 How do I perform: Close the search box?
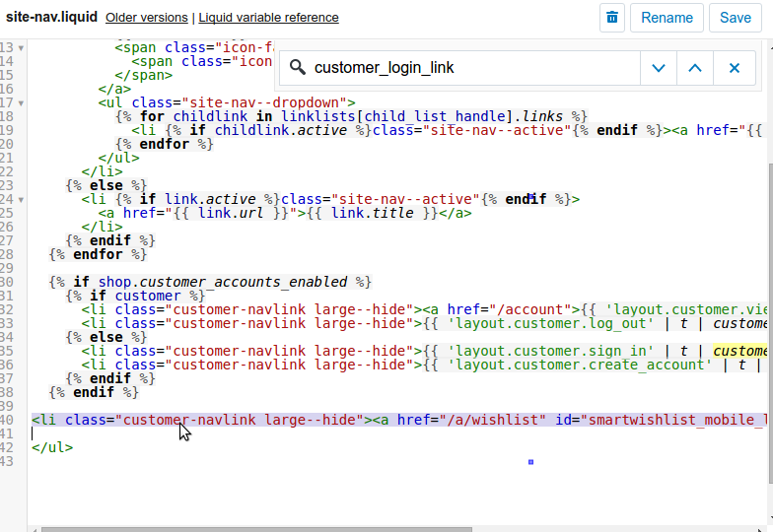pyautogui.click(x=734, y=68)
